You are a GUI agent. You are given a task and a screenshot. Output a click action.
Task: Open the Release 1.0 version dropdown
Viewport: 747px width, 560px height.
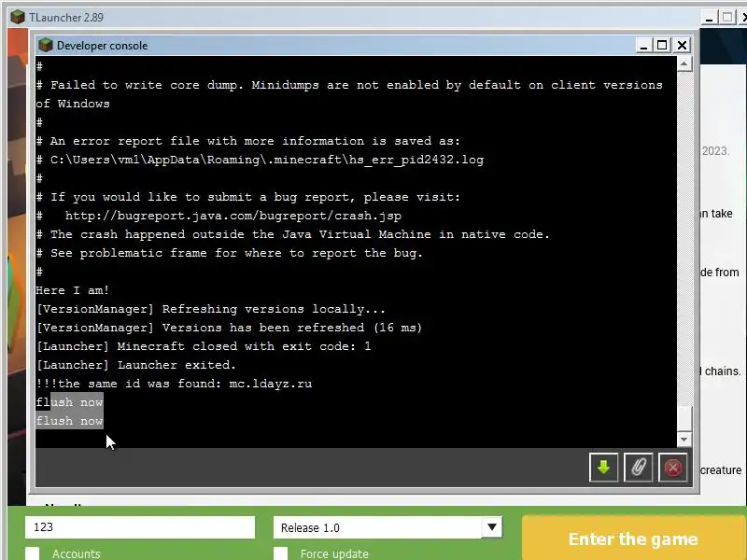pos(388,527)
